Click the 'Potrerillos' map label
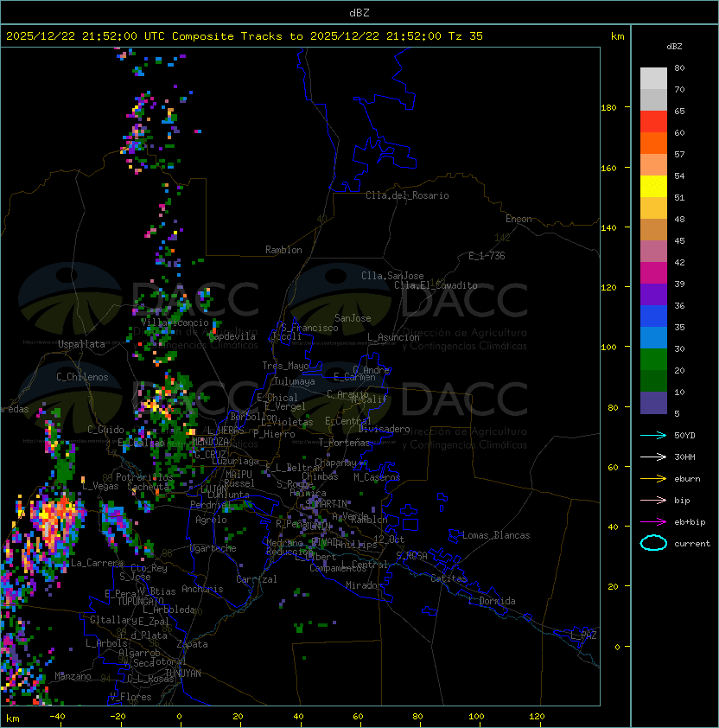This screenshot has width=719, height=728. 144,477
